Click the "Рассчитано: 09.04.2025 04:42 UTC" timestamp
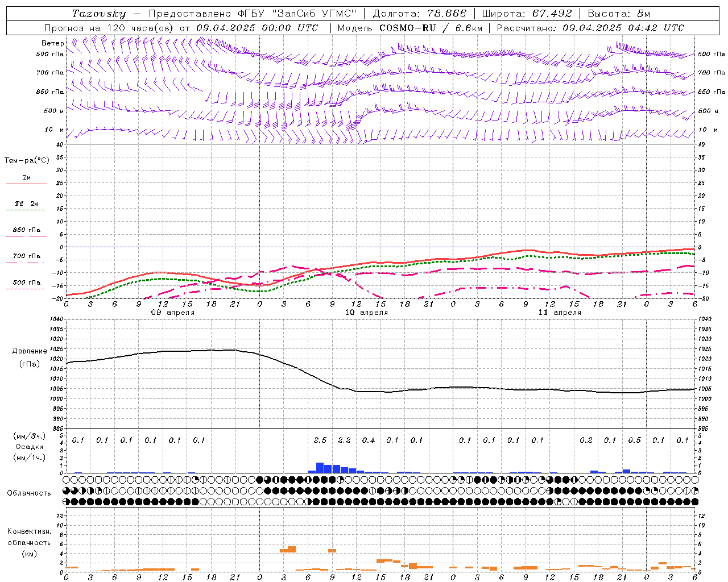The width and height of the screenshot is (728, 582). click(590, 28)
